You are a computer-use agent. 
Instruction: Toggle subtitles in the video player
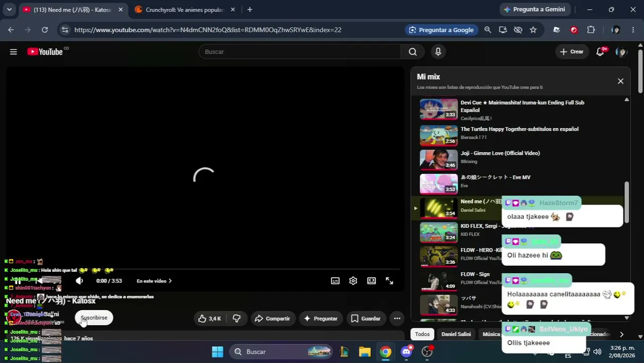click(x=335, y=281)
